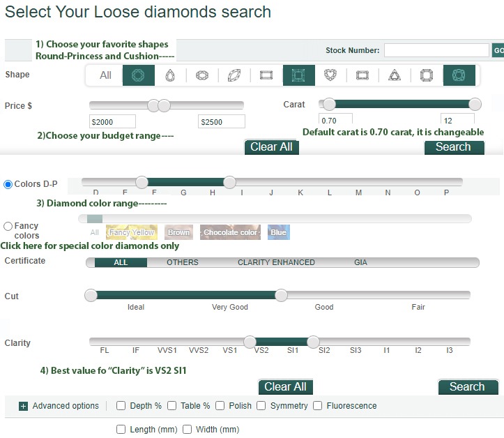This screenshot has height=438, width=504.
Task: Select the ALL certificate tab
Action: click(x=121, y=262)
